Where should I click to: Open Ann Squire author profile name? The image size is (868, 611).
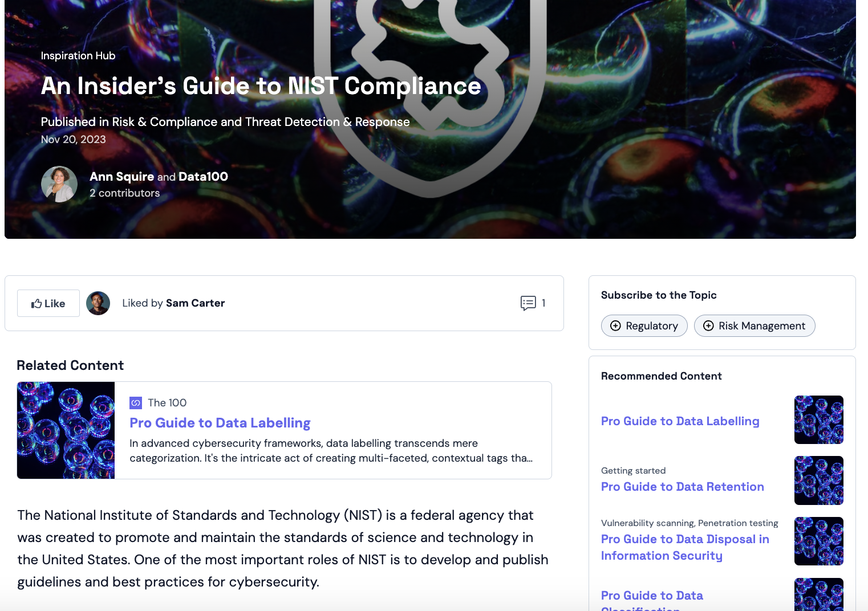pyautogui.click(x=122, y=177)
